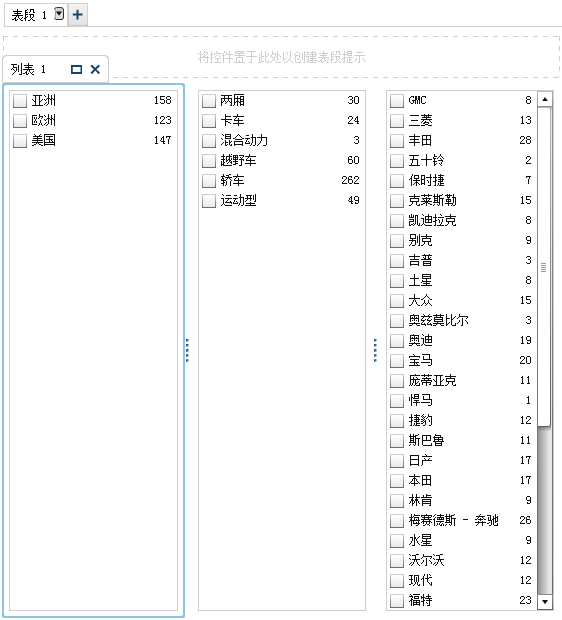This screenshot has height=620, width=562.
Task: Maximize the 列表 1 control
Action: (76, 70)
